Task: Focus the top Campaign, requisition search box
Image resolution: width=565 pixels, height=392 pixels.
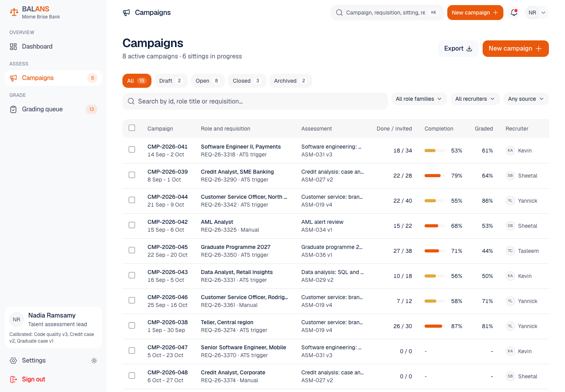Action: pos(387,13)
